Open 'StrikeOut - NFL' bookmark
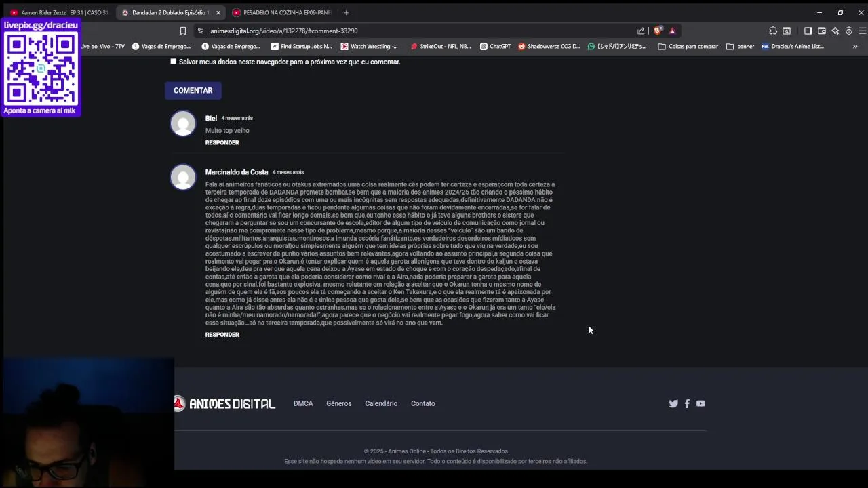 (x=440, y=47)
